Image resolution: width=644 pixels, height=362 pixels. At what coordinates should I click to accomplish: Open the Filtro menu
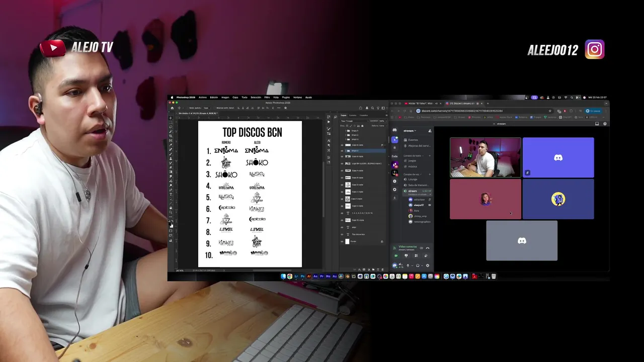click(267, 98)
